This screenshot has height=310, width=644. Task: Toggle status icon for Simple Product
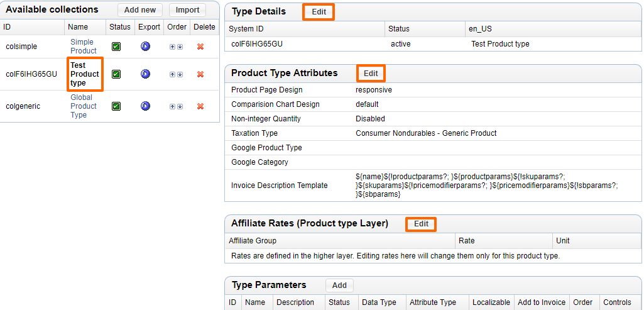(116, 47)
